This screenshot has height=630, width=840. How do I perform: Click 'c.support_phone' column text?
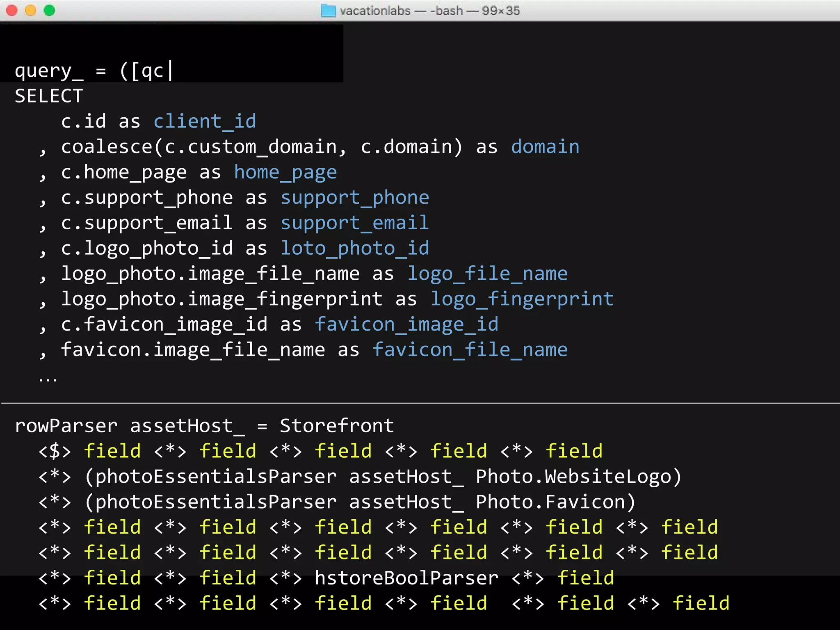tap(147, 198)
